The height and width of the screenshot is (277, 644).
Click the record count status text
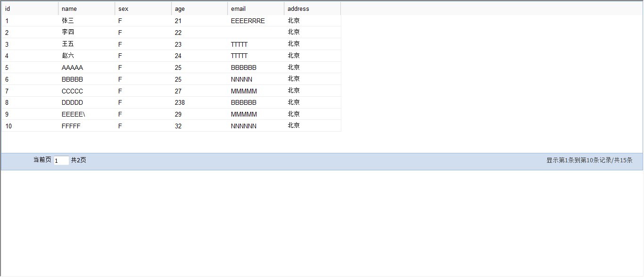589,160
